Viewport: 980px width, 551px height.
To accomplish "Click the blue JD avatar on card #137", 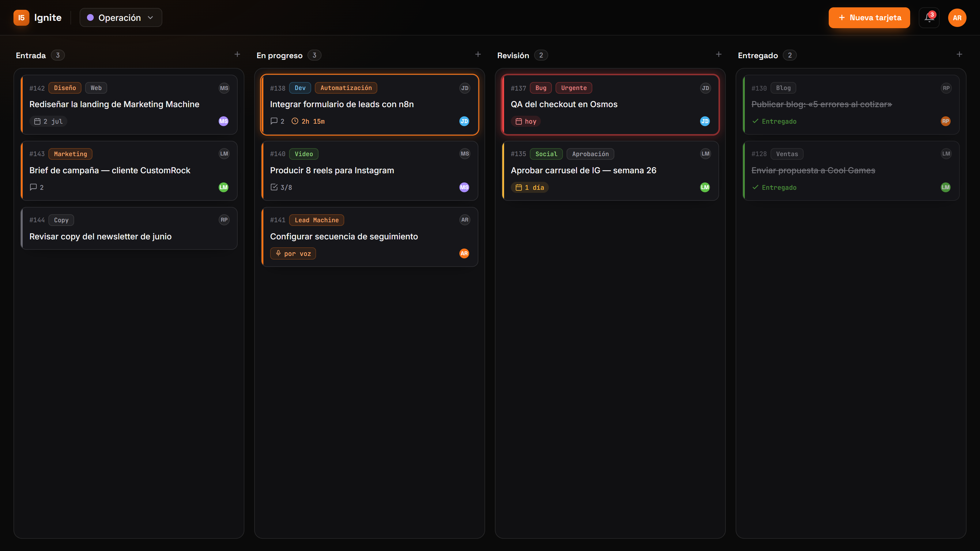I will click(x=705, y=121).
